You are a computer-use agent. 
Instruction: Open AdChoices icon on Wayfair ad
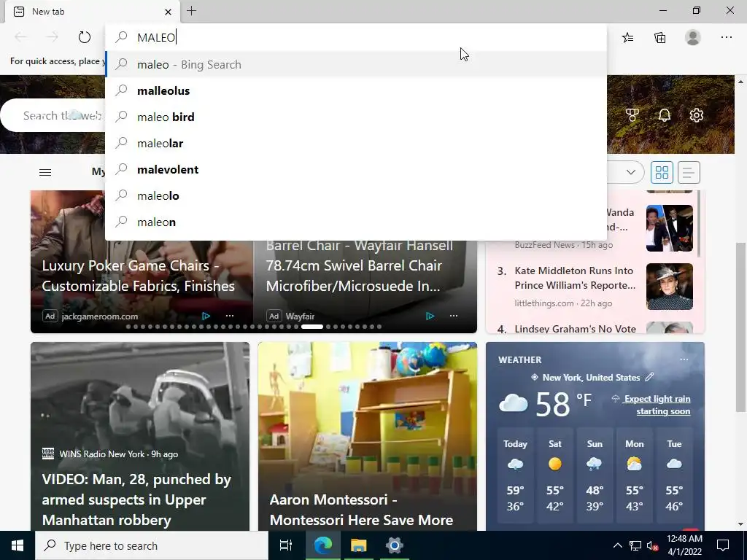pos(430,316)
